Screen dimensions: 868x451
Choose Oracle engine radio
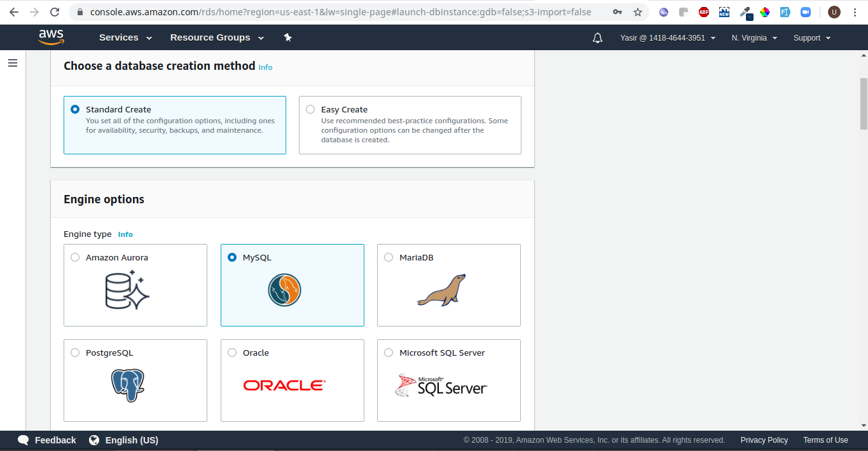pos(232,353)
